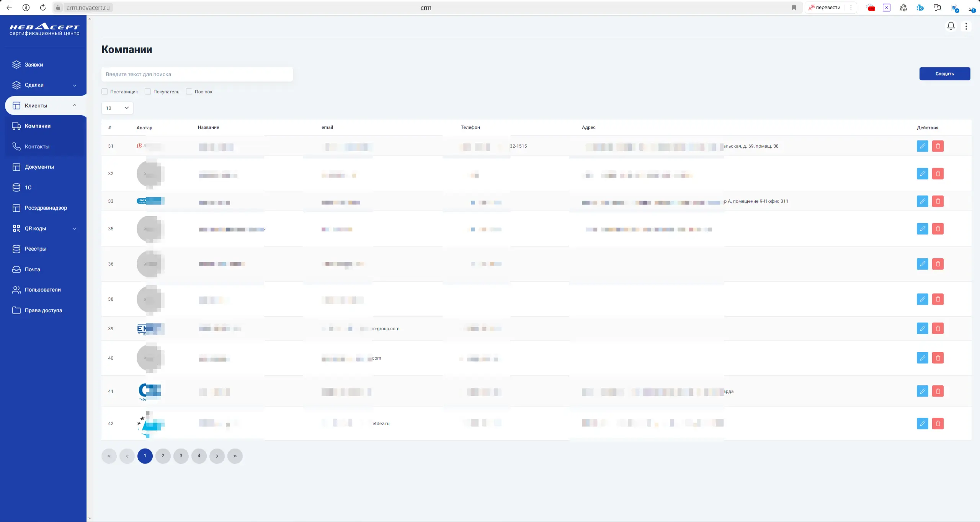Open Пользователи via the users icon
980x522 pixels.
tap(16, 290)
